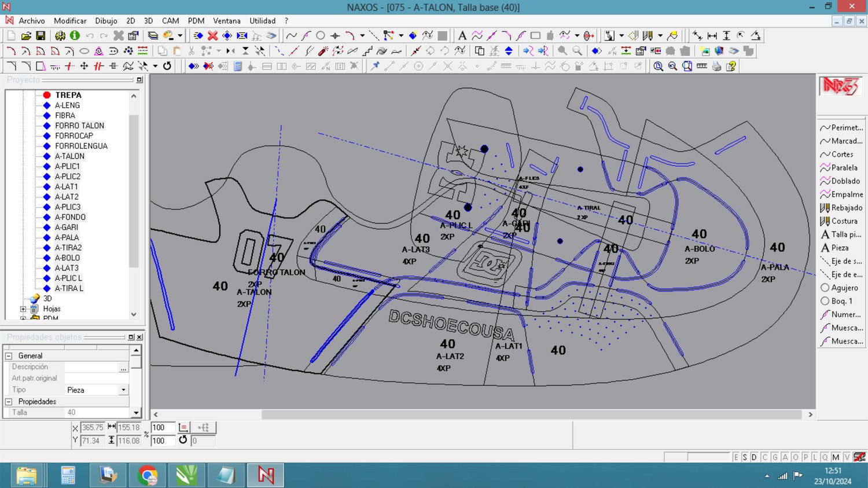Select A-TALON in the project tree
Screen dimensions: 868x488
(69, 156)
